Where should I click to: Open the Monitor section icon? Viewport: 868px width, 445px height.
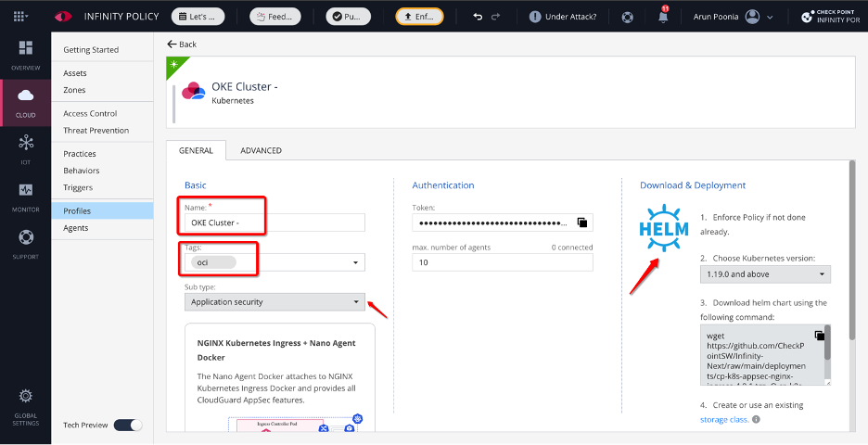(x=25, y=190)
